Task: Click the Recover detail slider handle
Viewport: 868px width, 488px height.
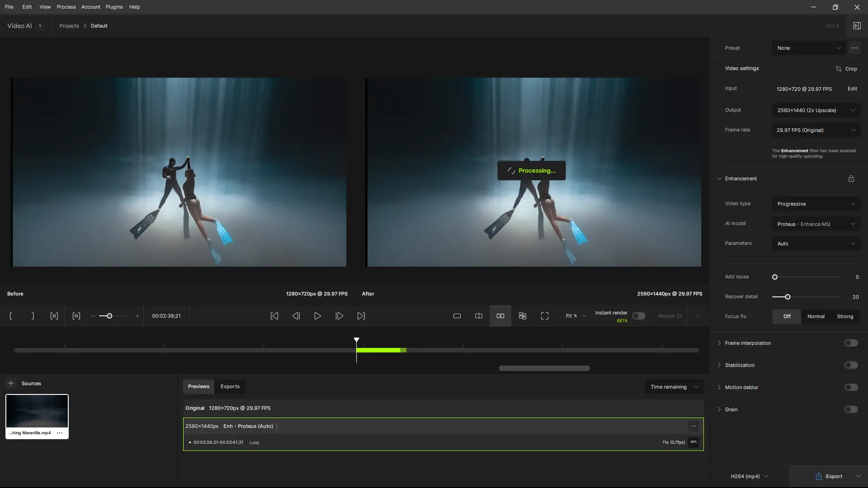Action: tap(788, 297)
